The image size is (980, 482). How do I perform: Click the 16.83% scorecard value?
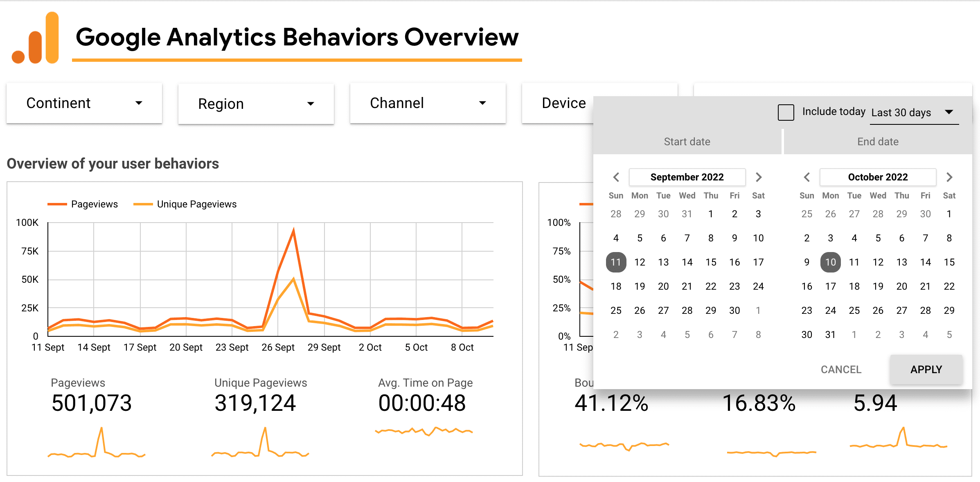tap(759, 403)
